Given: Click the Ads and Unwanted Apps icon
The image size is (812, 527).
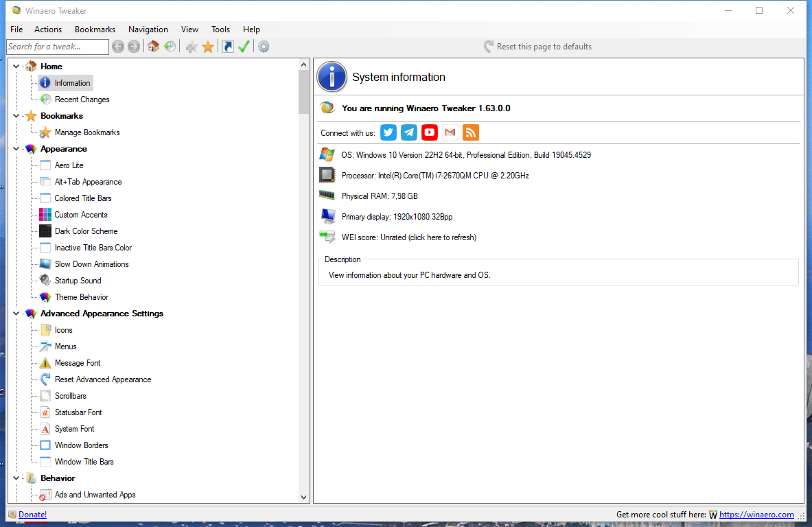Looking at the screenshot, I should (x=45, y=495).
